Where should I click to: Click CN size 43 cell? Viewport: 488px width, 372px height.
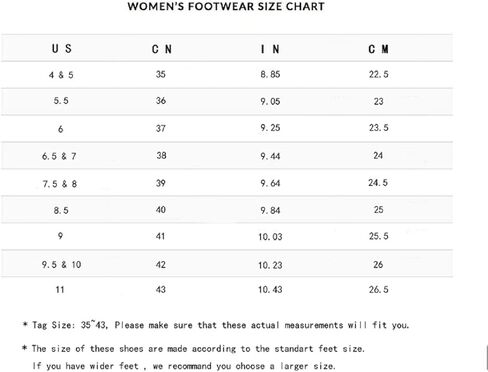pos(161,289)
